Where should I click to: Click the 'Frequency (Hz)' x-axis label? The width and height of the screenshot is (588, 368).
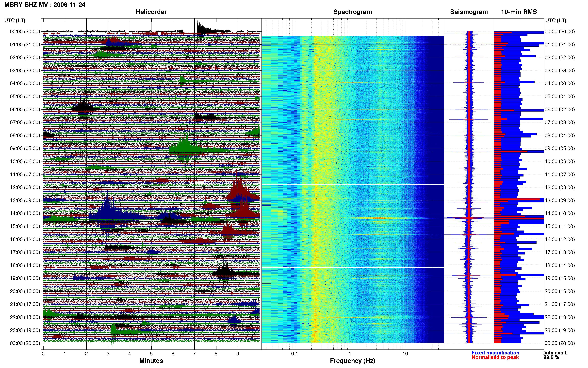tap(352, 361)
